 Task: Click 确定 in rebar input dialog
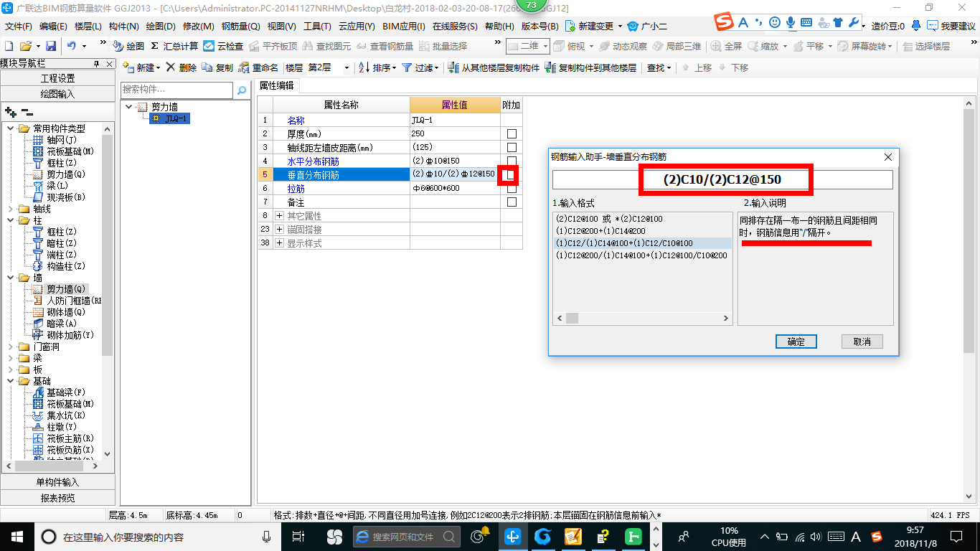pyautogui.click(x=796, y=342)
